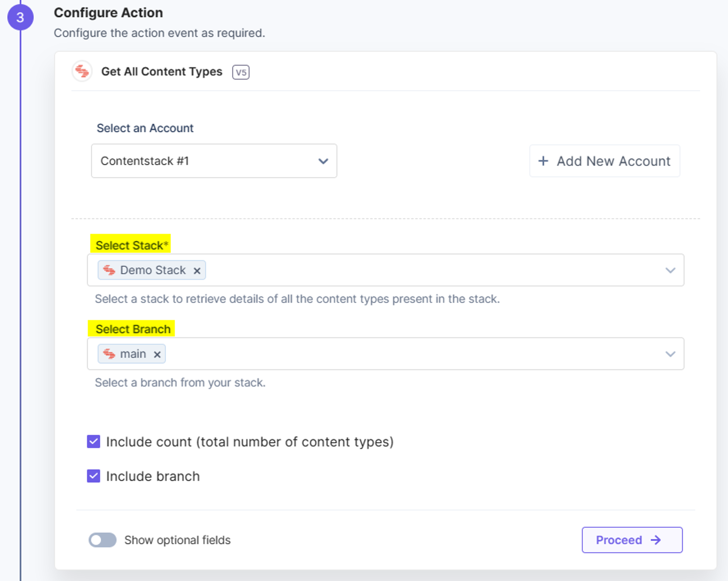Click the Show optional fields label
Screen dimensions: 728x581
click(177, 540)
